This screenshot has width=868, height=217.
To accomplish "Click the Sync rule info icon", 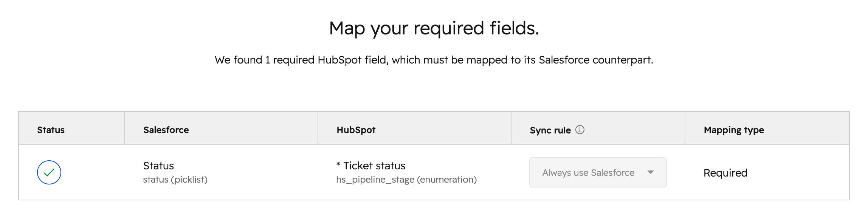I will (x=580, y=130).
